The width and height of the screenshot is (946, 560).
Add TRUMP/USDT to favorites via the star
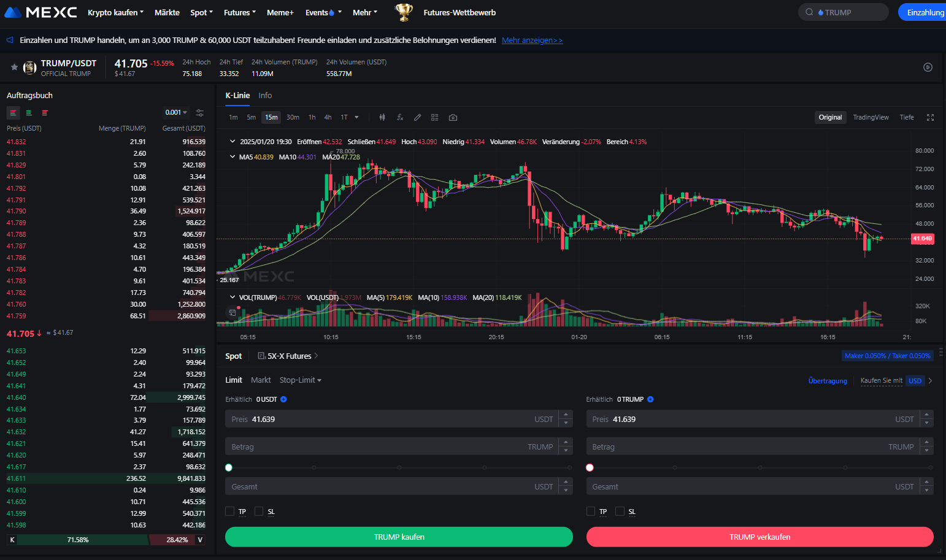14,67
